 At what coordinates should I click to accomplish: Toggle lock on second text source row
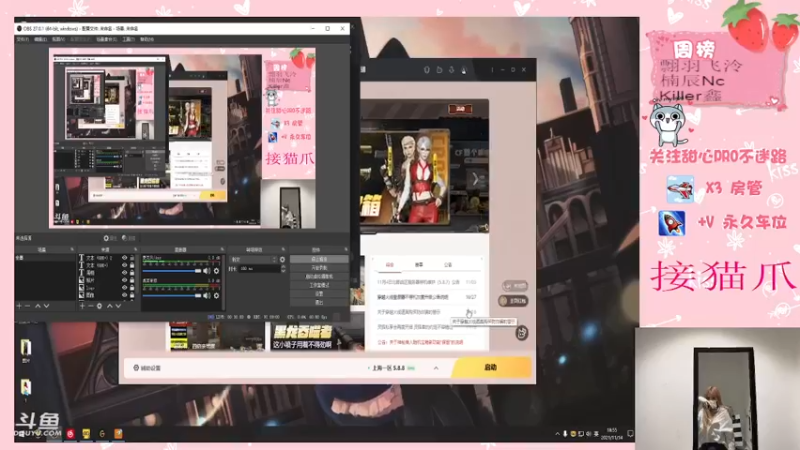click(x=132, y=265)
